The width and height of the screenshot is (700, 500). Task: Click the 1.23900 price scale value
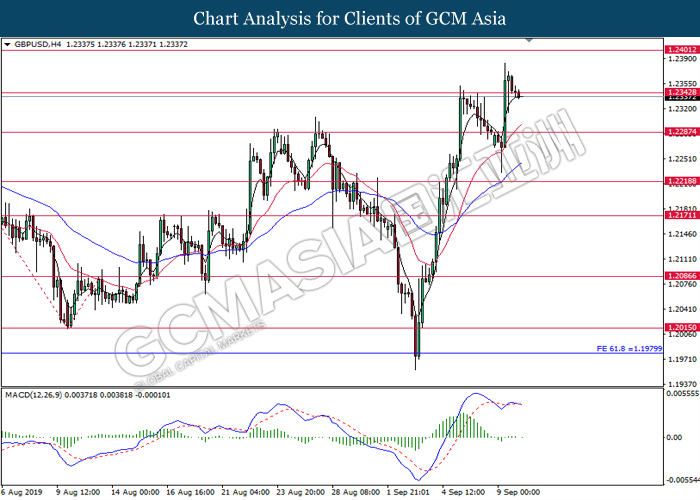coord(681,58)
